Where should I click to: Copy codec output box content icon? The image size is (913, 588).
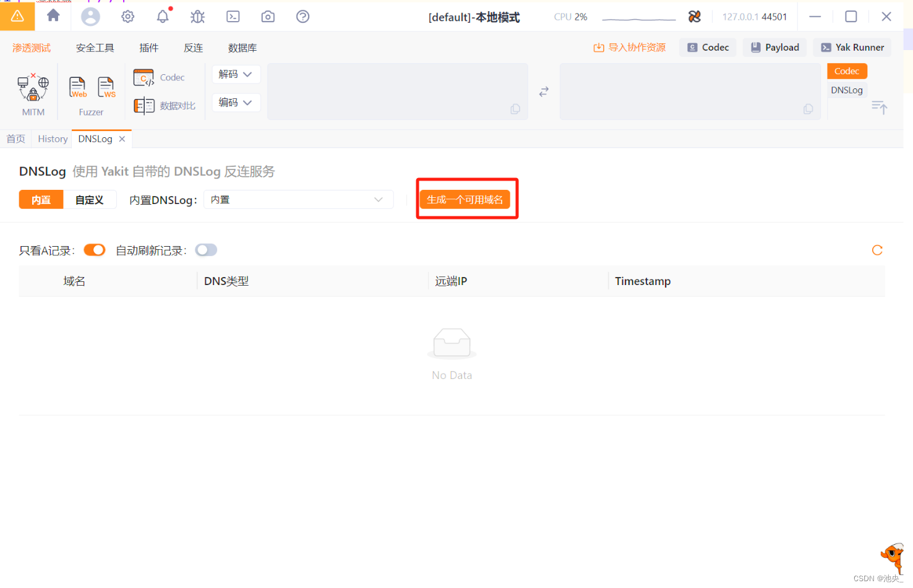pos(808,109)
